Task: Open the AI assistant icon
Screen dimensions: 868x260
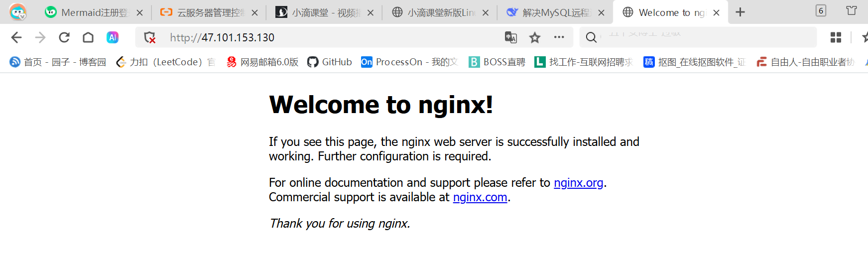Action: [113, 37]
